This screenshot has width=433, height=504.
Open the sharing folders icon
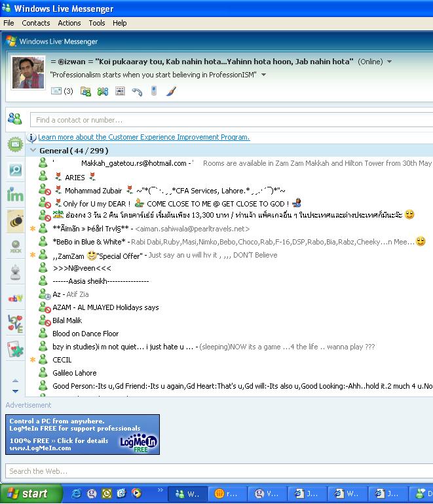[x=85, y=91]
